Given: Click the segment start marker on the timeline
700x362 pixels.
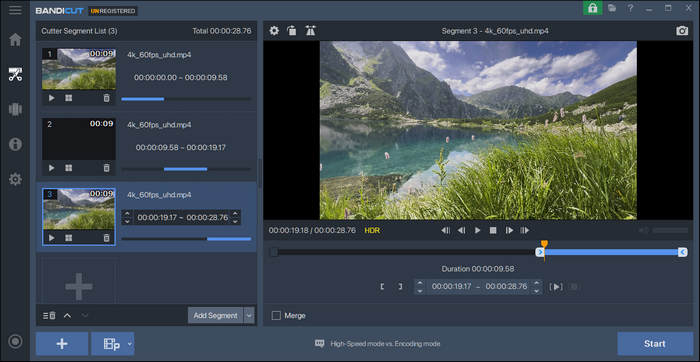Looking at the screenshot, I should click(x=540, y=252).
